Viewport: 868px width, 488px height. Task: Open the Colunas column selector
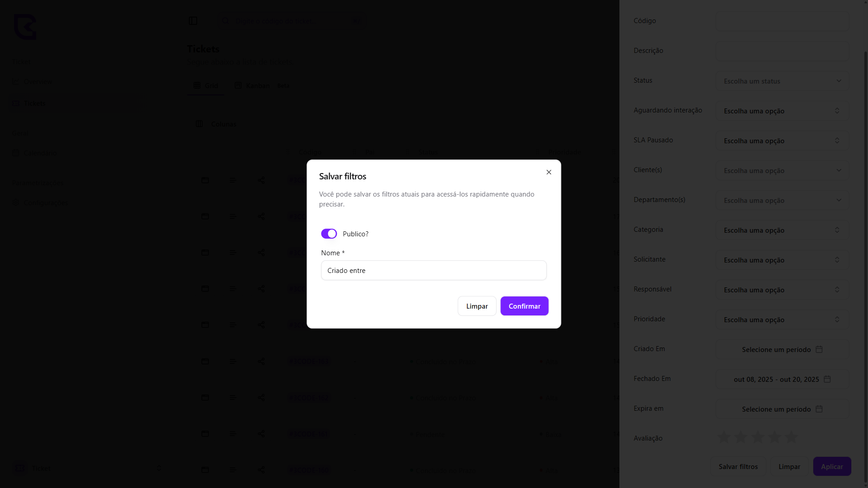coord(216,124)
